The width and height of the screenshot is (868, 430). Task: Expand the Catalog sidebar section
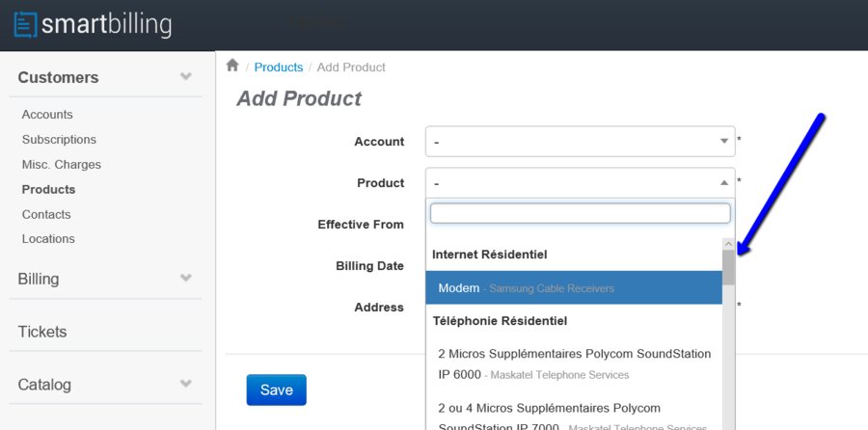[186, 383]
